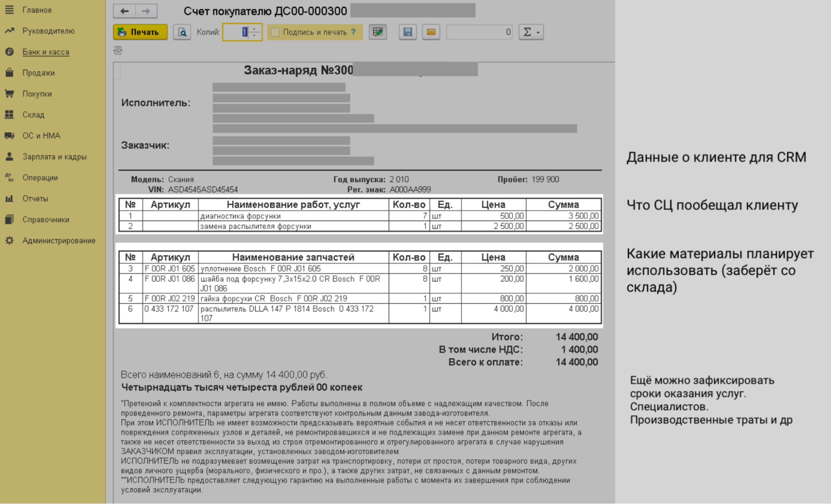Open print preview with magnifier icon

(182, 32)
